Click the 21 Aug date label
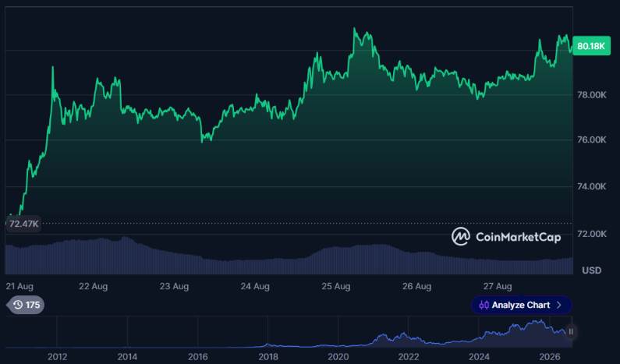620x364 pixels. (x=19, y=286)
